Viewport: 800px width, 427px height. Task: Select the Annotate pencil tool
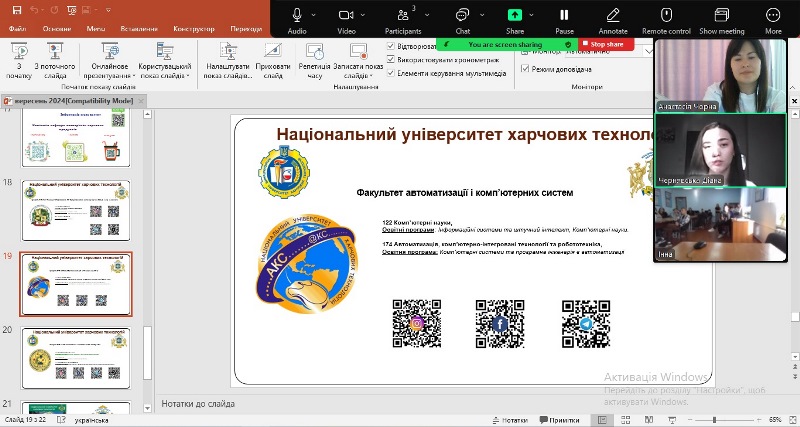612,16
